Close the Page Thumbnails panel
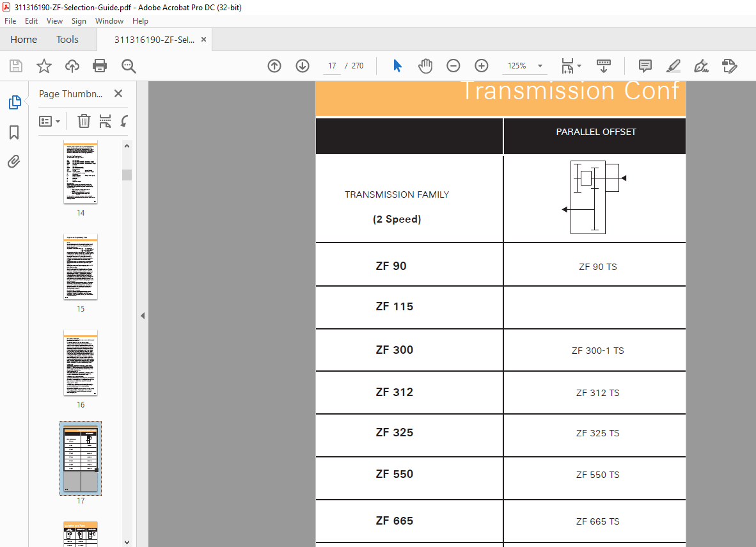 (118, 93)
